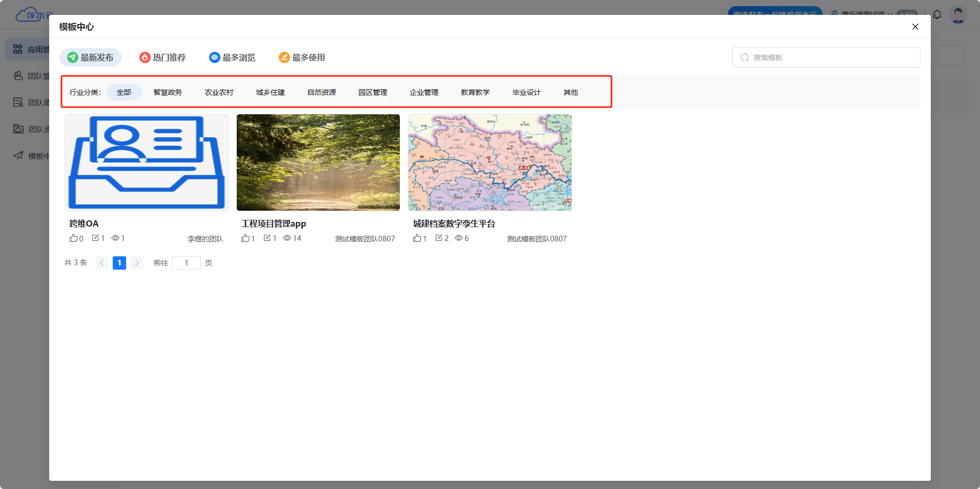Viewport: 980px width, 489px height.
Task: Open the 跨维OA template thumbnail
Action: pos(147,162)
